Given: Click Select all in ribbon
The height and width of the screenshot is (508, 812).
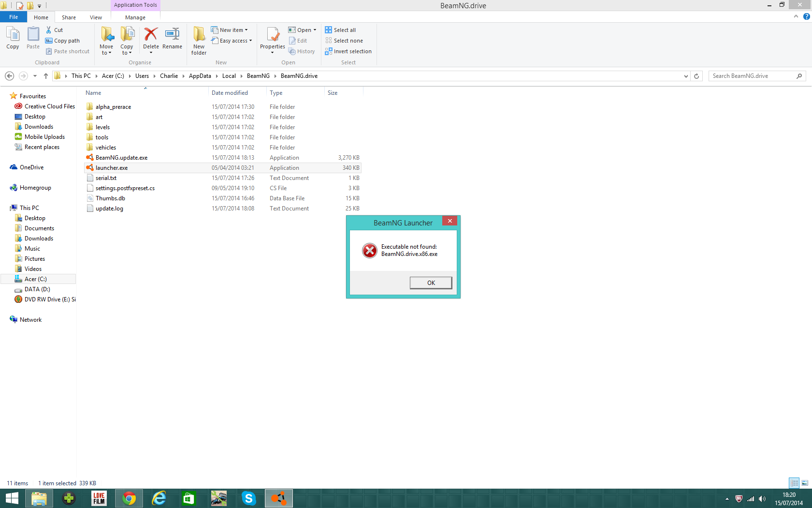Looking at the screenshot, I should (340, 30).
